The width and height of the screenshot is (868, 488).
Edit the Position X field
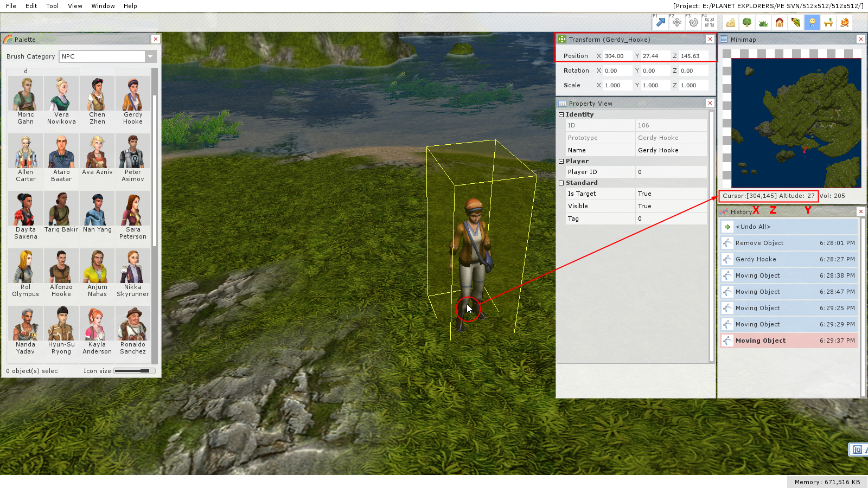click(x=617, y=56)
